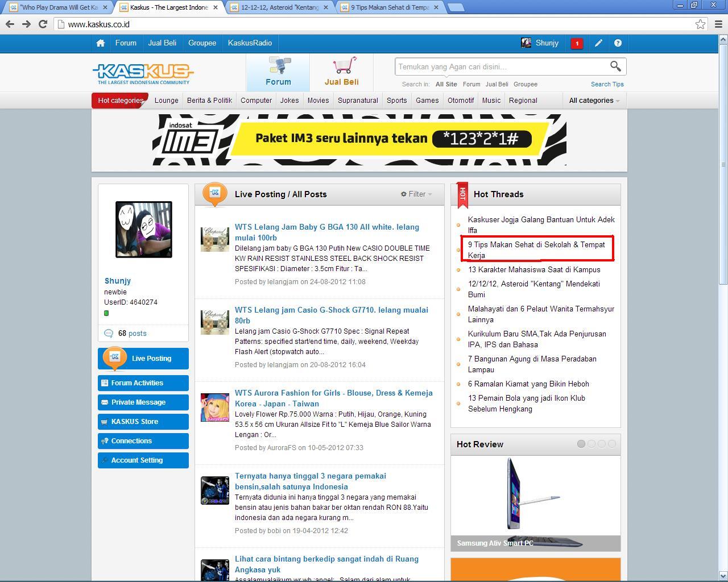Click thumbnail of Aurora Fashion post
This screenshot has height=582, width=728.
(x=215, y=408)
